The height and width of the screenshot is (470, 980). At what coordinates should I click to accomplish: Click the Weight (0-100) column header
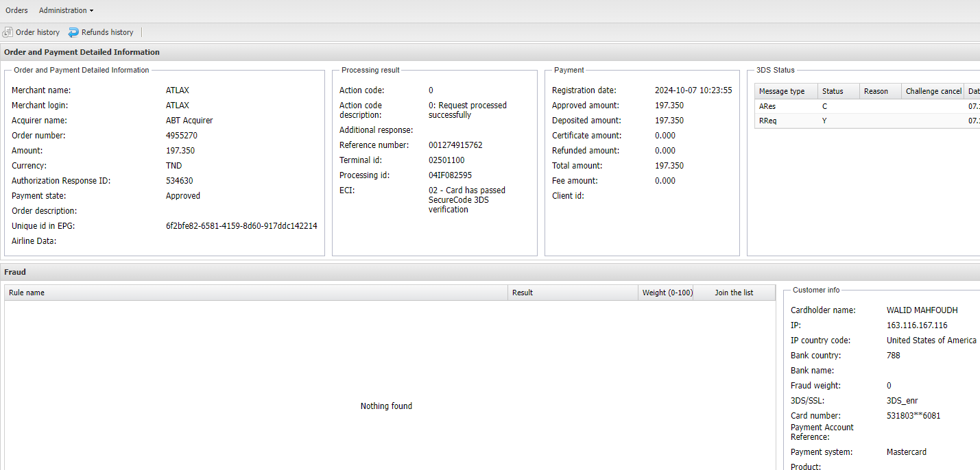pos(667,293)
